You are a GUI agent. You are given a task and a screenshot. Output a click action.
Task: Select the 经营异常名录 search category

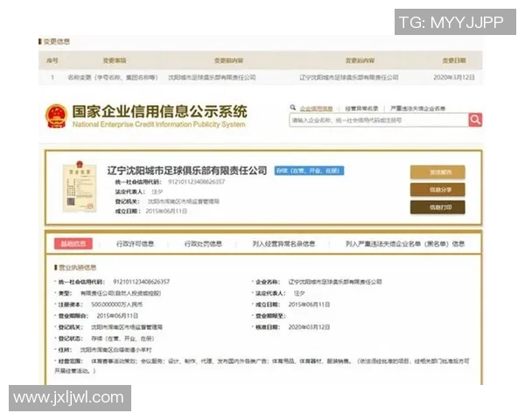tap(361, 108)
